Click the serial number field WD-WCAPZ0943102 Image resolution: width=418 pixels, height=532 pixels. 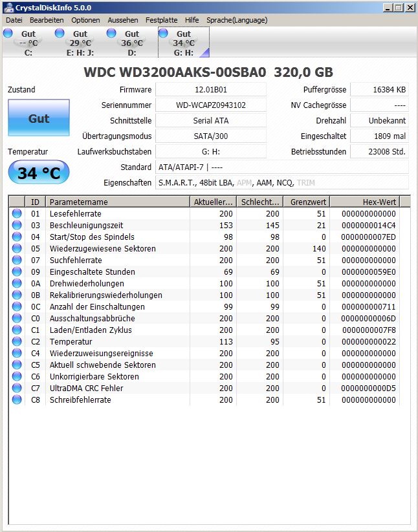click(211, 105)
